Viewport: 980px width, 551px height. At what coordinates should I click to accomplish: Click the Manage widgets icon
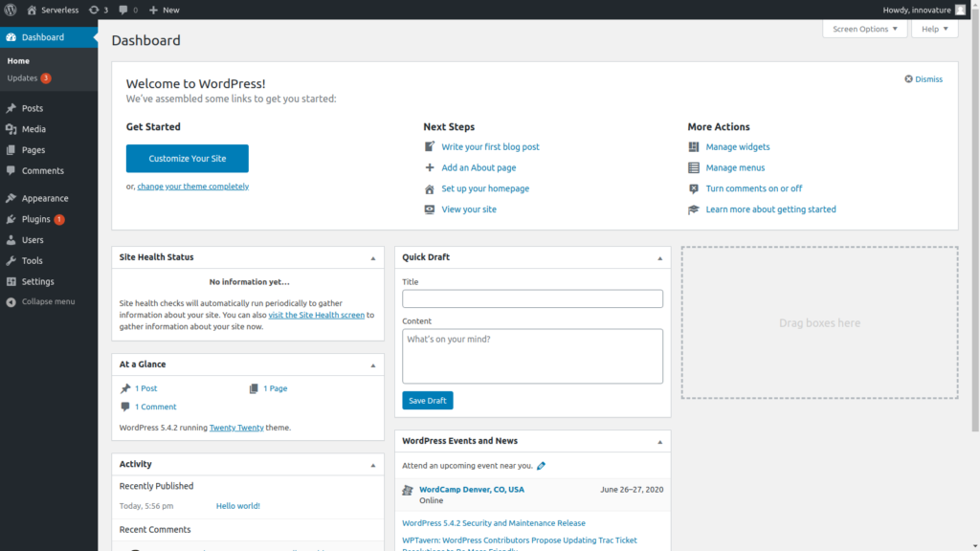[694, 146]
